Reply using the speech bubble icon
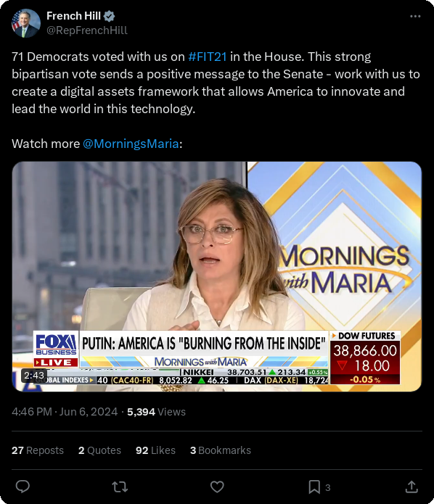 point(22,487)
